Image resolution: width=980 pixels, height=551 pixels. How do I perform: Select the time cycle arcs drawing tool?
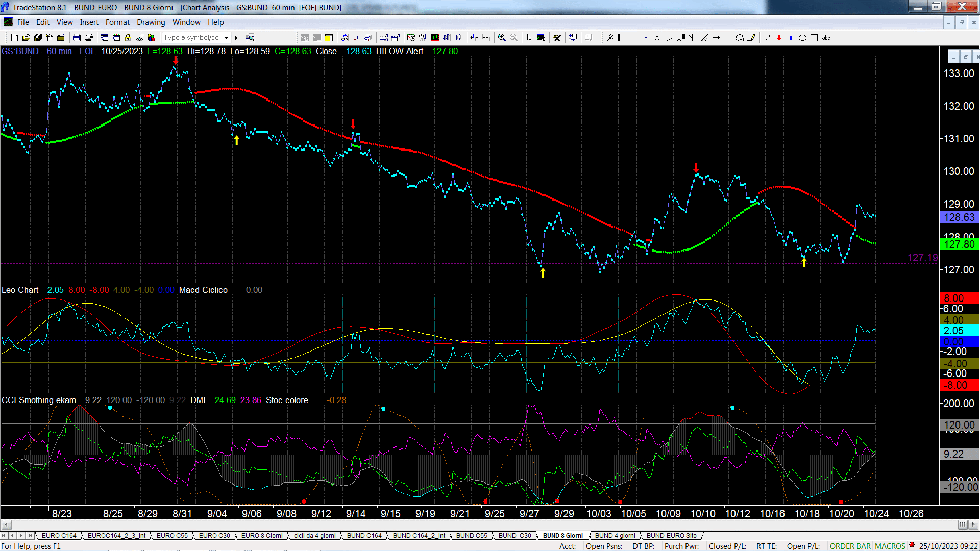pos(740,38)
